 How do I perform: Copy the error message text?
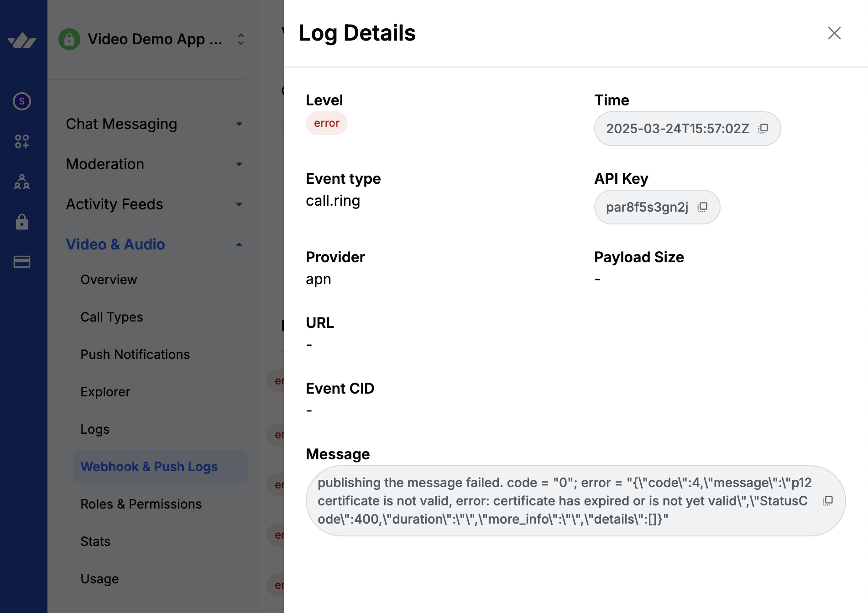pos(827,500)
